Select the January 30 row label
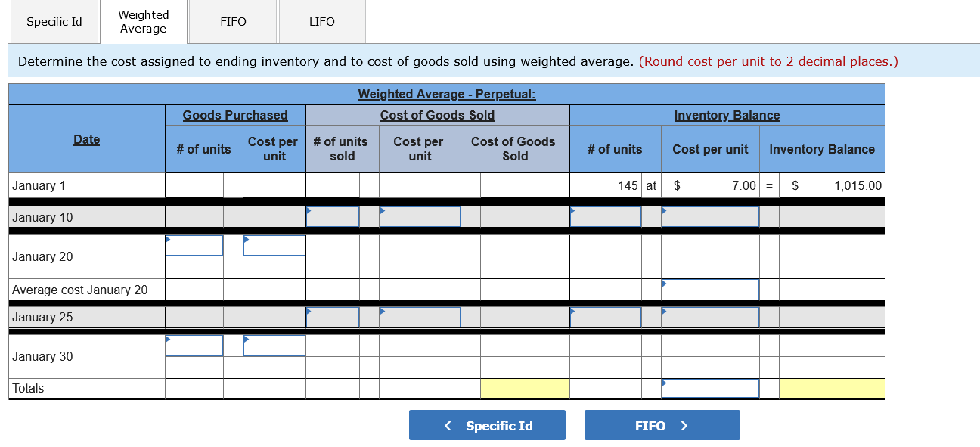980x447 pixels. (x=42, y=356)
